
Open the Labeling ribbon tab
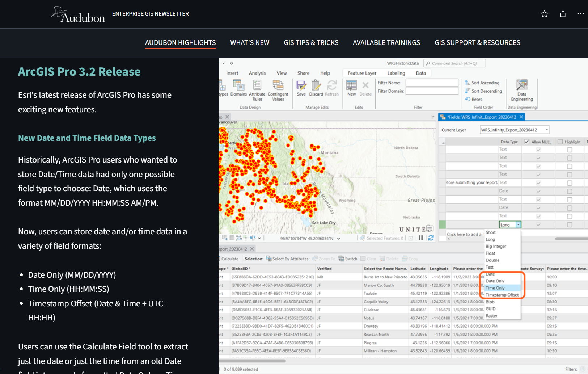click(396, 73)
